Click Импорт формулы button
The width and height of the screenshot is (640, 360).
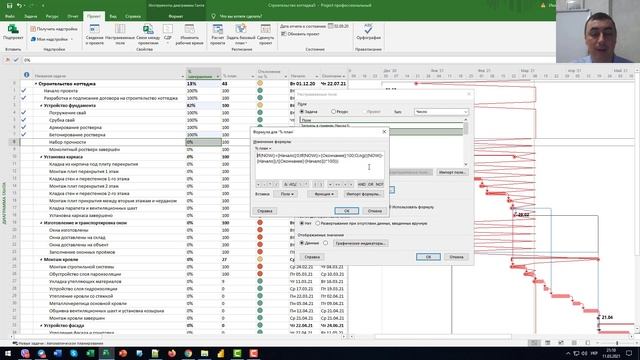coord(363,194)
